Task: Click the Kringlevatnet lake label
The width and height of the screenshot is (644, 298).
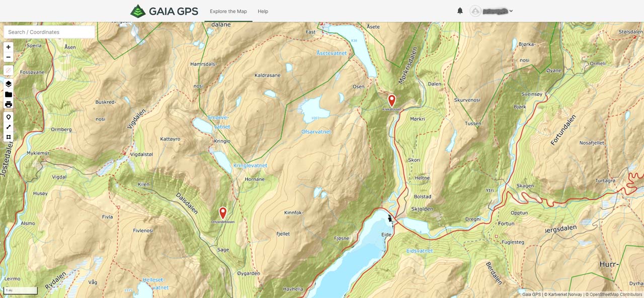Action: (250, 165)
